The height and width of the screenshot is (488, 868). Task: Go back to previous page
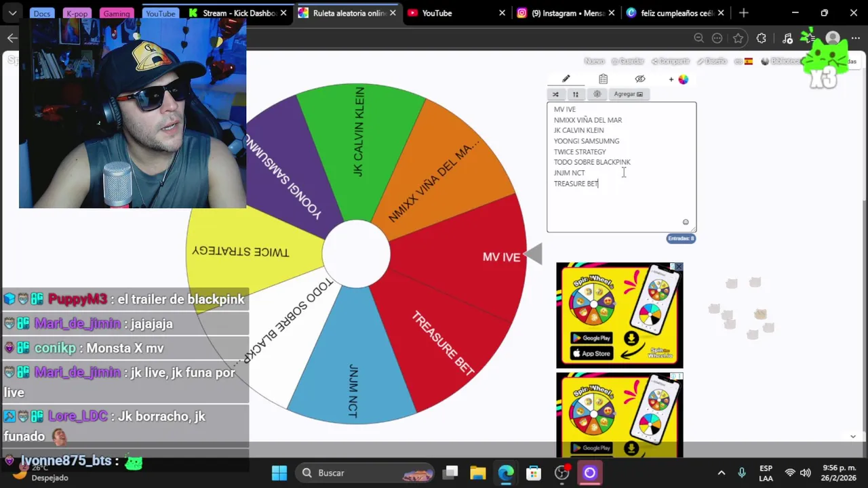tap(12, 38)
